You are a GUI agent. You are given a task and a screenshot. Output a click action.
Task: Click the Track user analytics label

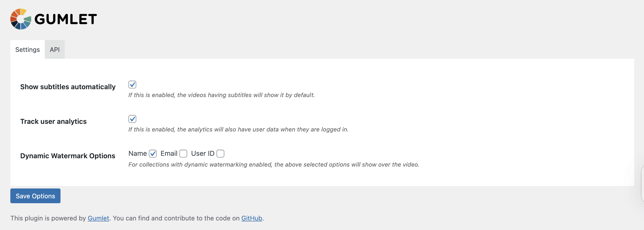click(x=53, y=121)
